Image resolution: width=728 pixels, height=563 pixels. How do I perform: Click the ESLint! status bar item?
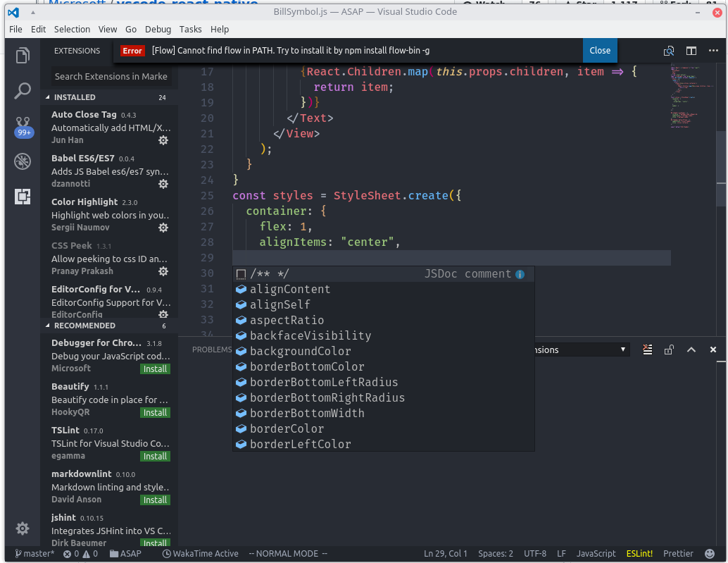tap(639, 553)
